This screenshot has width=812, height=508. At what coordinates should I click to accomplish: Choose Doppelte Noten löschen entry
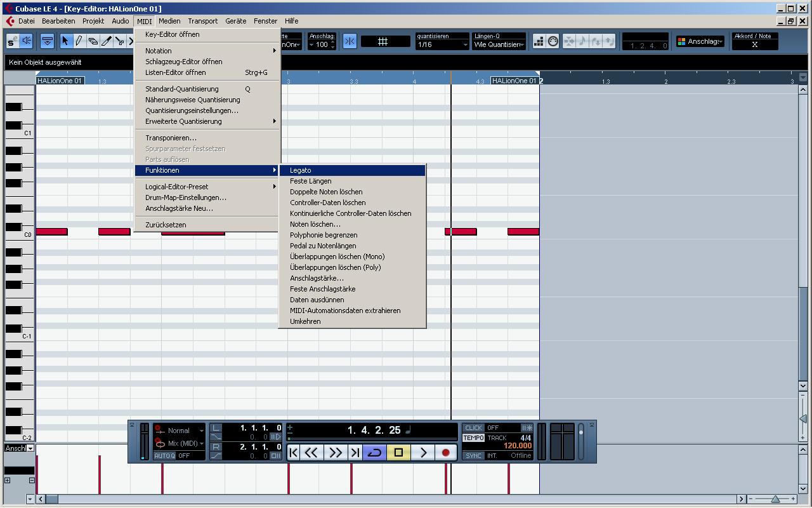(x=353, y=192)
